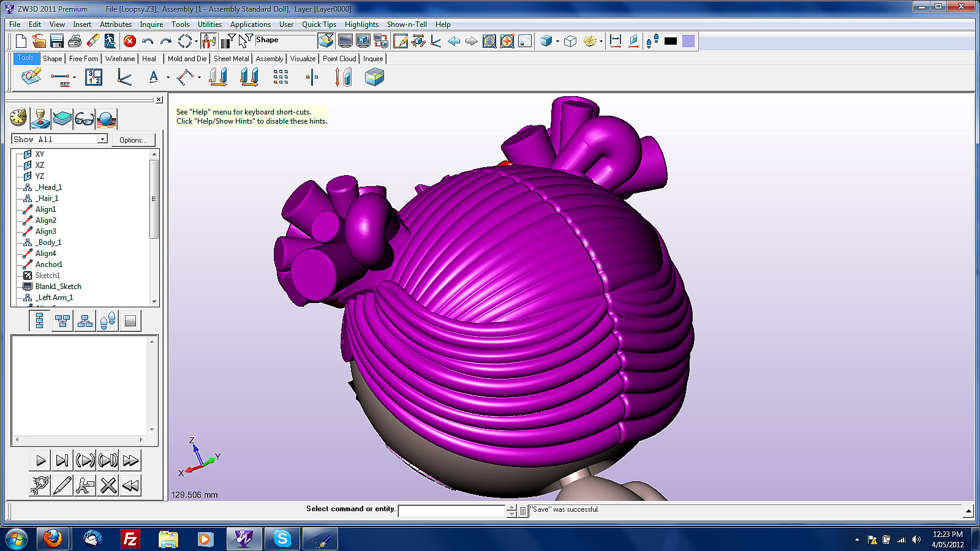Open the Inquire menu in the menu bar
Image resolution: width=980 pixels, height=551 pixels.
pyautogui.click(x=151, y=24)
